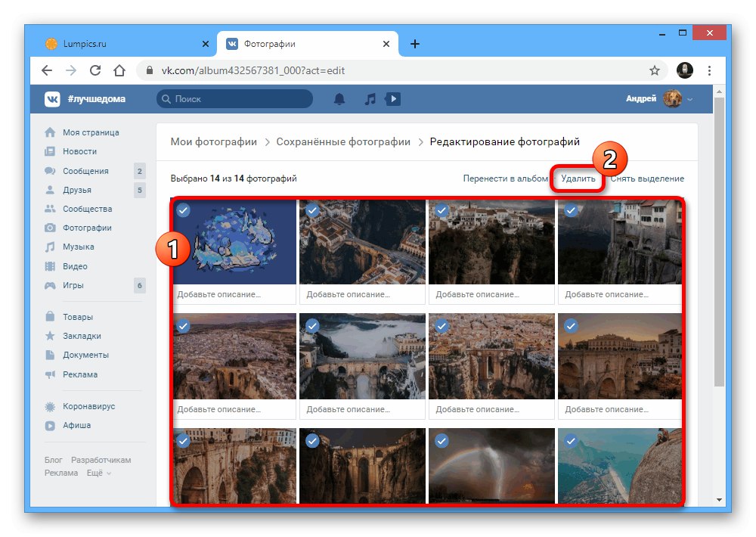Open the VK video player icon in header
The height and width of the screenshot is (537, 756).
(x=392, y=99)
